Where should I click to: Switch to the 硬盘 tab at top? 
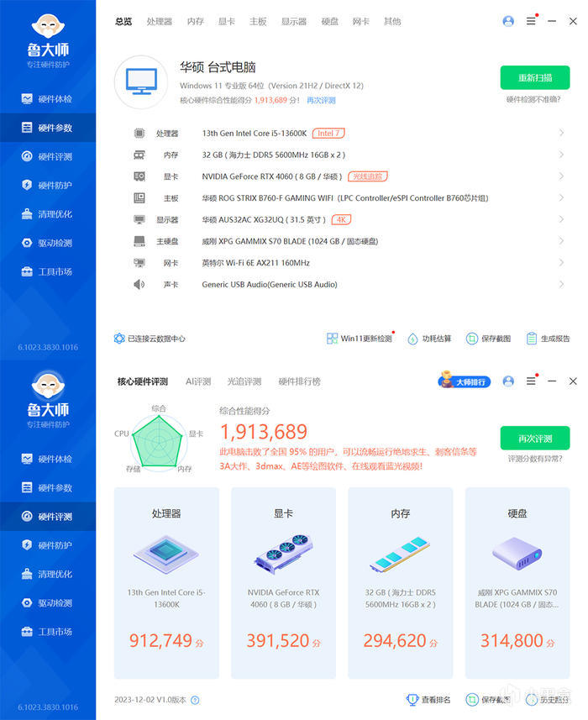[329, 22]
